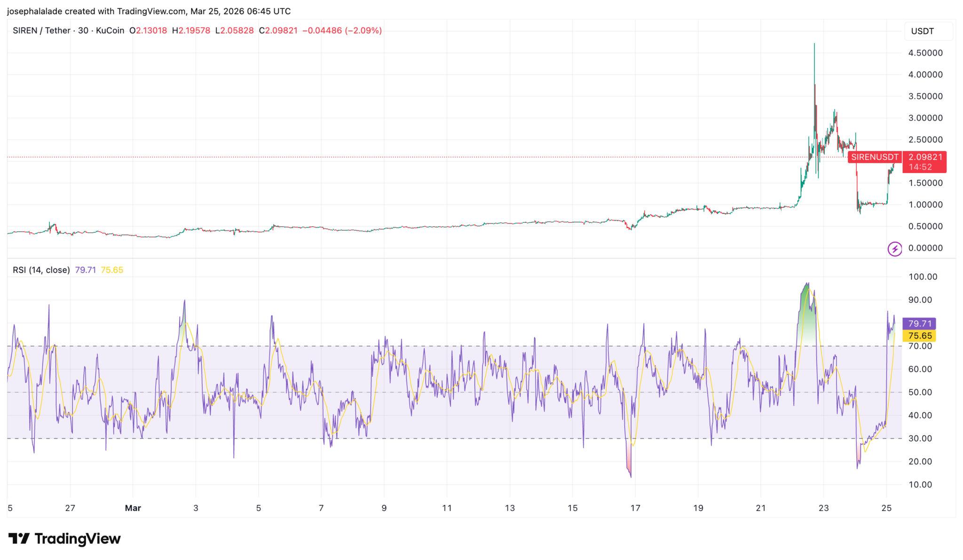
Task: Click the purple 79.71 RSI legend value
Action: pos(85,270)
